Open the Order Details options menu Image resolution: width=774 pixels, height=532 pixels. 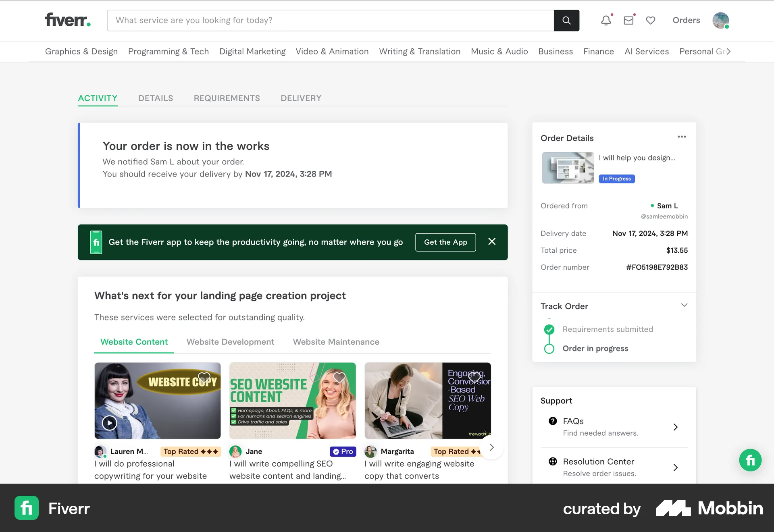coord(682,137)
